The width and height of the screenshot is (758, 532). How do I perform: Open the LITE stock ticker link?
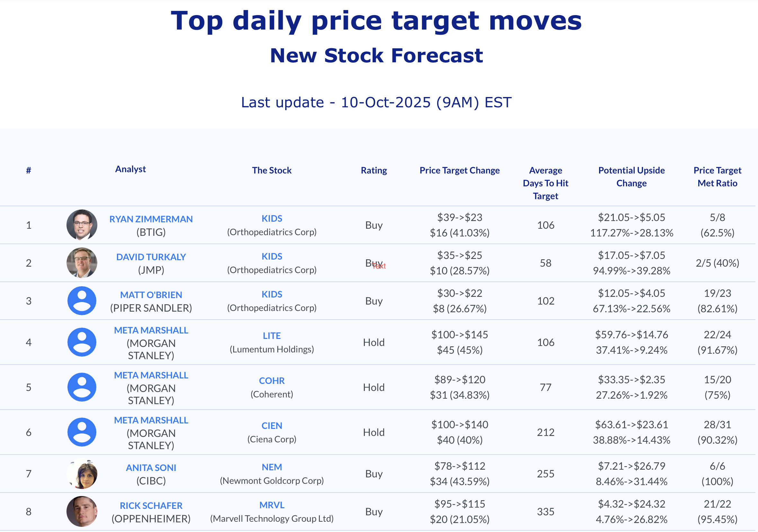(272, 335)
